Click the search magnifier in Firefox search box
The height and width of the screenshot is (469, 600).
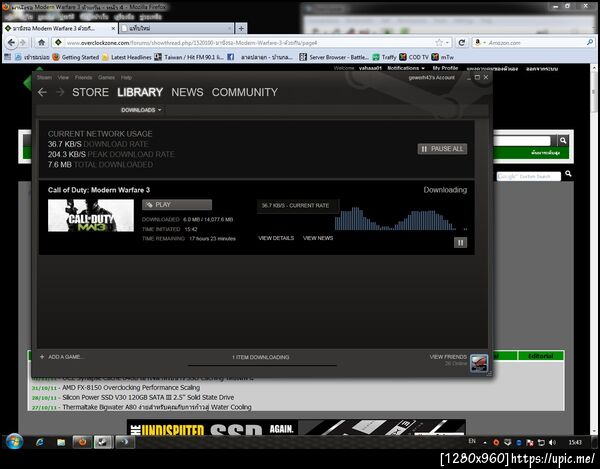tap(590, 42)
